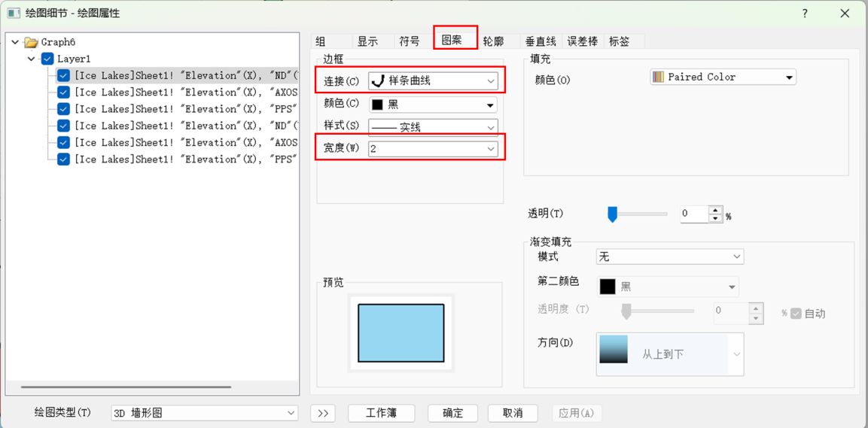The image size is (868, 428).
Task: Click the fill preview rectangle
Action: 400,332
